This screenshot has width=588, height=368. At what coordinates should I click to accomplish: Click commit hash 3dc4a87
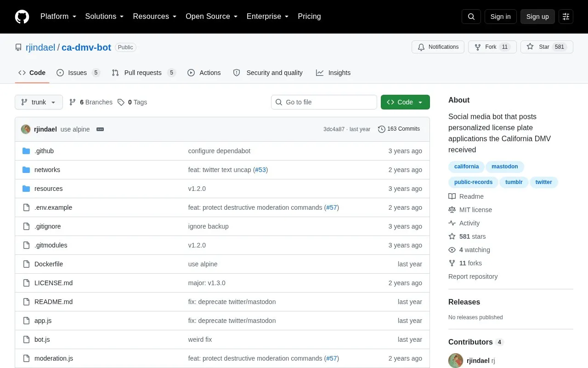tap(334, 129)
